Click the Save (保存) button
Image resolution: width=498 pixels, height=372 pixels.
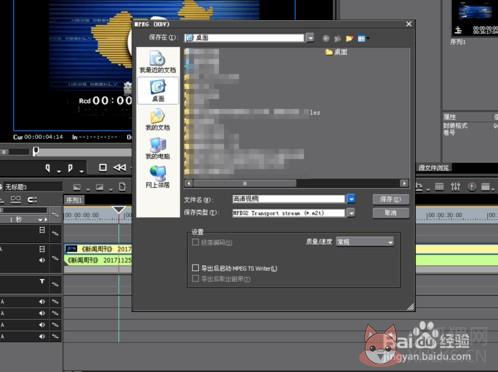pos(391,199)
